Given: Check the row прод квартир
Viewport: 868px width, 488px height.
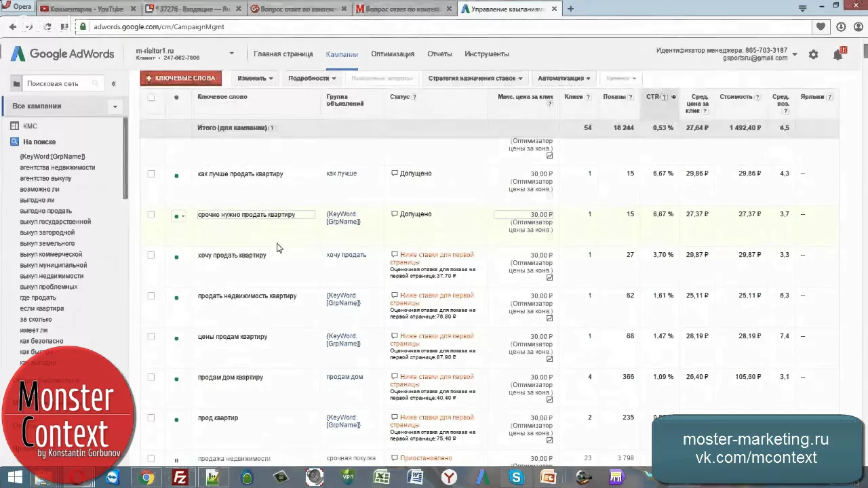Looking at the screenshot, I should (x=151, y=418).
